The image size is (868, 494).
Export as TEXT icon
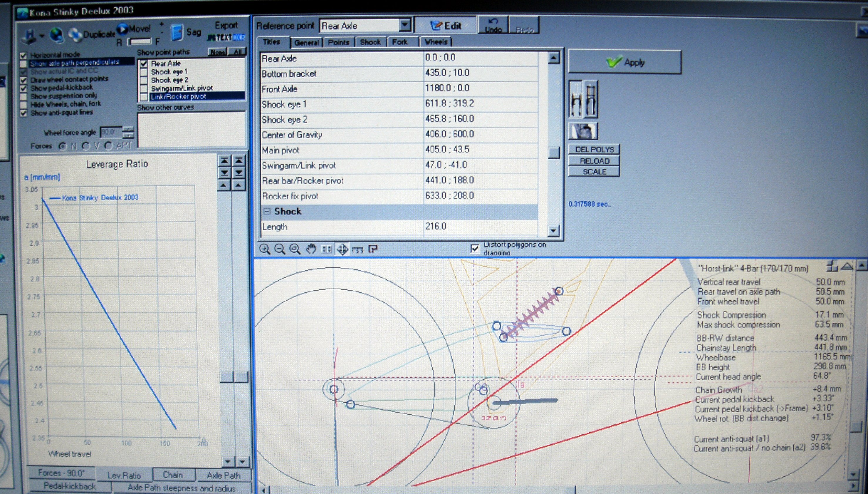(224, 37)
